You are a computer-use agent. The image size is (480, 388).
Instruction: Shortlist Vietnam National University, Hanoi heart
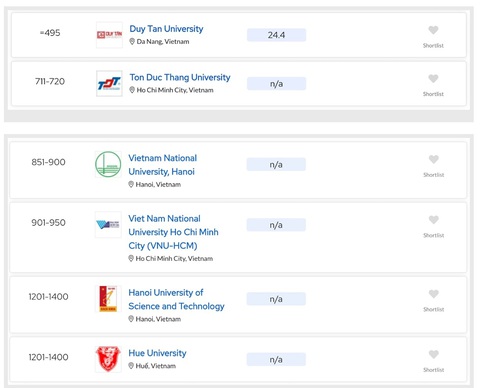[x=433, y=159]
